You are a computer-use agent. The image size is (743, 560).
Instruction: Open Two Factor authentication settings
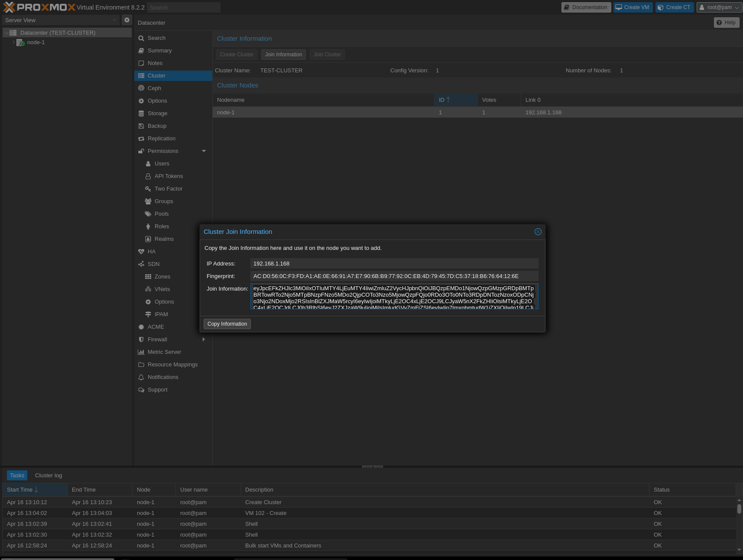click(x=168, y=188)
